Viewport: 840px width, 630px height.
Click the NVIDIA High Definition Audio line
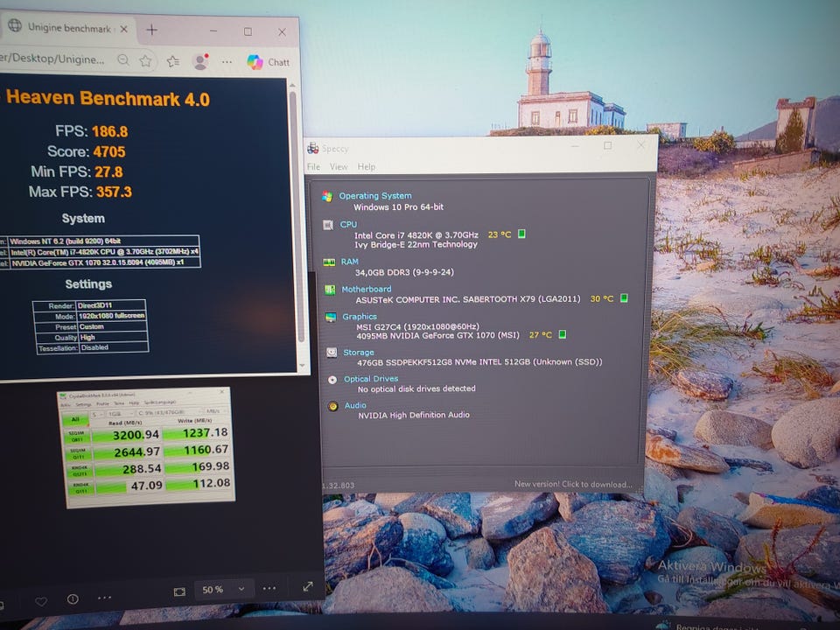pos(414,415)
